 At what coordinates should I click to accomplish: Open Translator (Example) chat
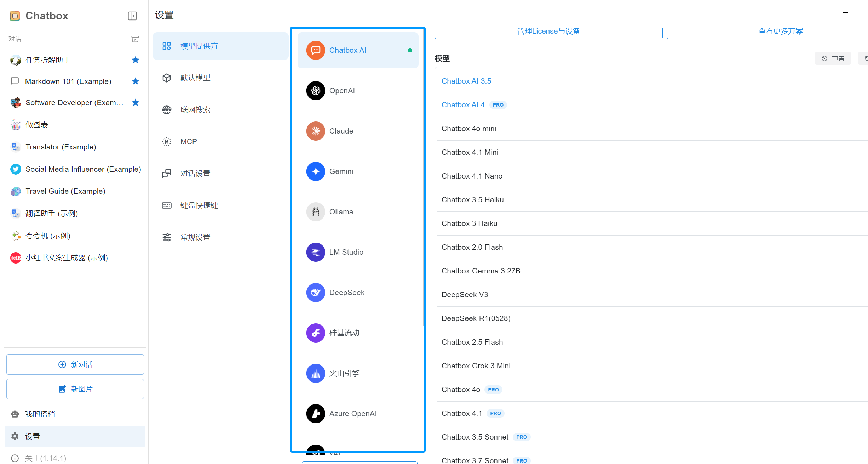tap(75, 147)
